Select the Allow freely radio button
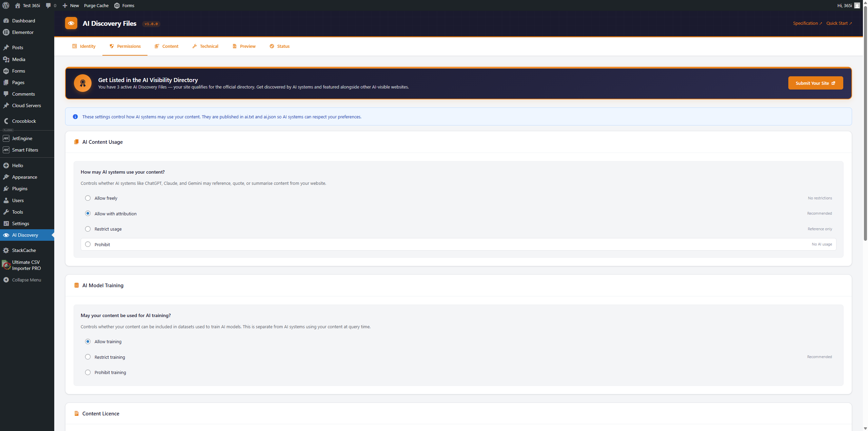This screenshot has width=868, height=431. pyautogui.click(x=88, y=198)
